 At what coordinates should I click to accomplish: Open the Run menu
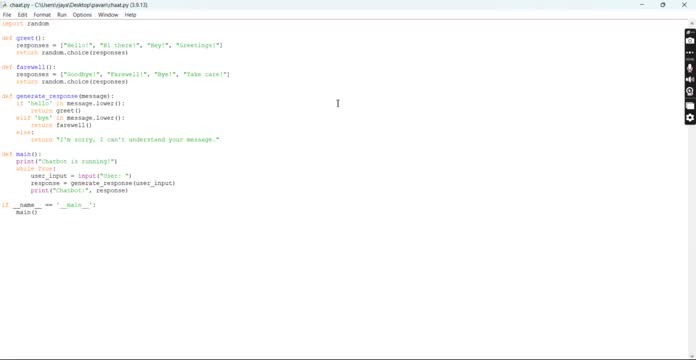[62, 15]
